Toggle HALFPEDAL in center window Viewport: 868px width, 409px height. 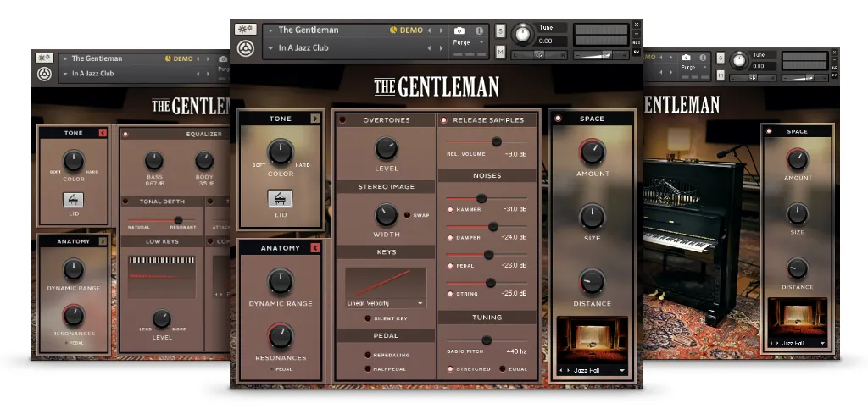(367, 368)
